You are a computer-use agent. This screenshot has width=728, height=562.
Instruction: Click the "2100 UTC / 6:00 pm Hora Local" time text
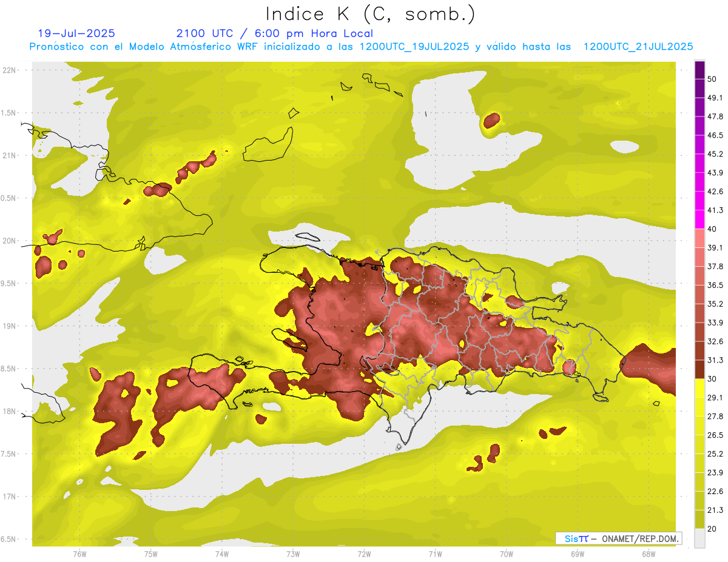tap(274, 33)
